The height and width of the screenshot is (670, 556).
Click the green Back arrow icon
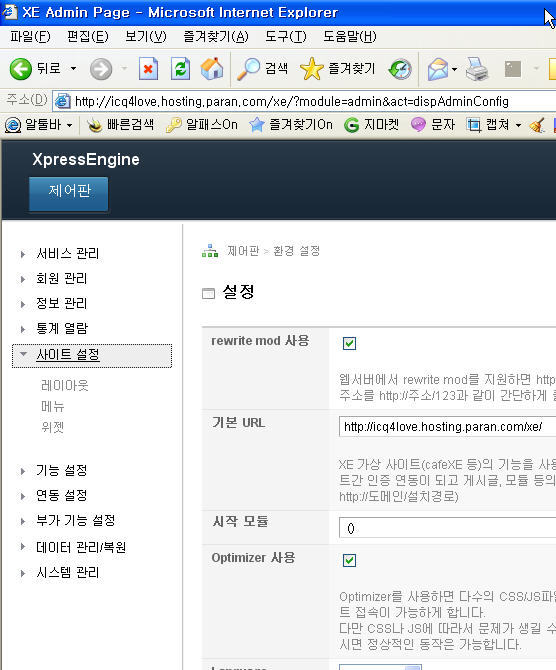pyautogui.click(x=21, y=69)
